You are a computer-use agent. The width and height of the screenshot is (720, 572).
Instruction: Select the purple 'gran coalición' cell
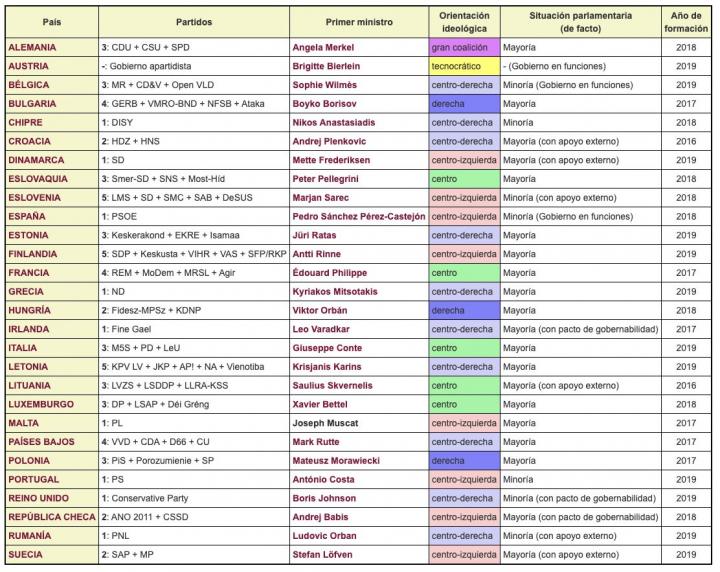point(463,47)
